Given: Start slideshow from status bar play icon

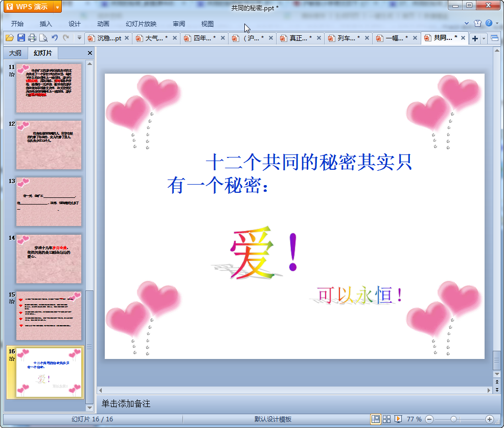Looking at the screenshot, I should point(398,419).
